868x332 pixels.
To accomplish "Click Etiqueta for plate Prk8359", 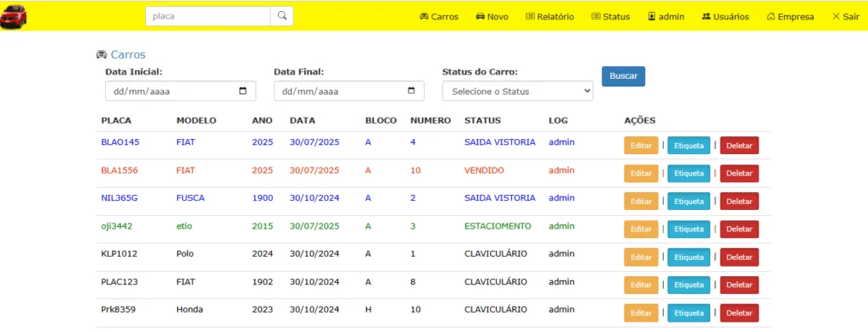I will [x=688, y=313].
